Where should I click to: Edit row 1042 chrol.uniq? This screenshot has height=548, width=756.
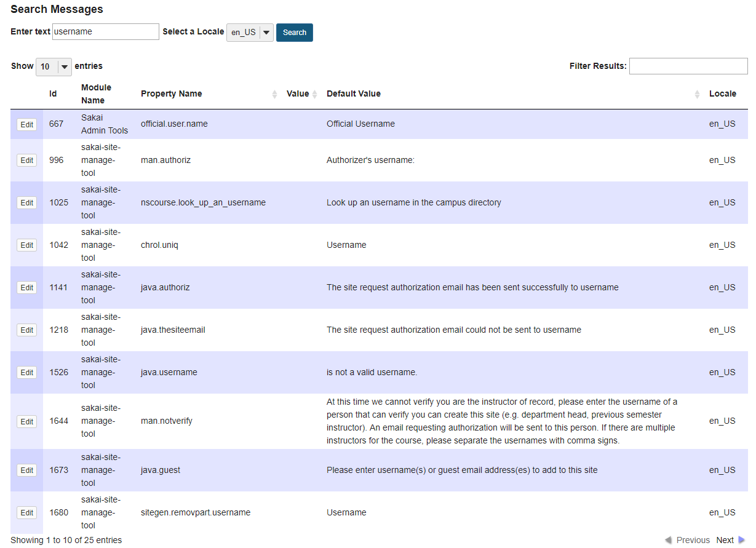click(26, 245)
